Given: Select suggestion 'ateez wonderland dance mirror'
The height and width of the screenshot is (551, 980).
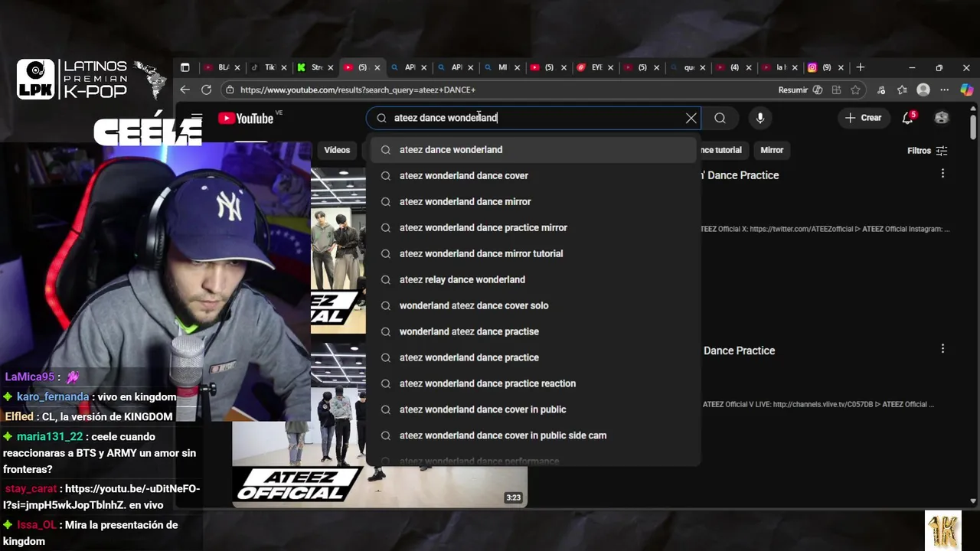Looking at the screenshot, I should click(x=533, y=202).
